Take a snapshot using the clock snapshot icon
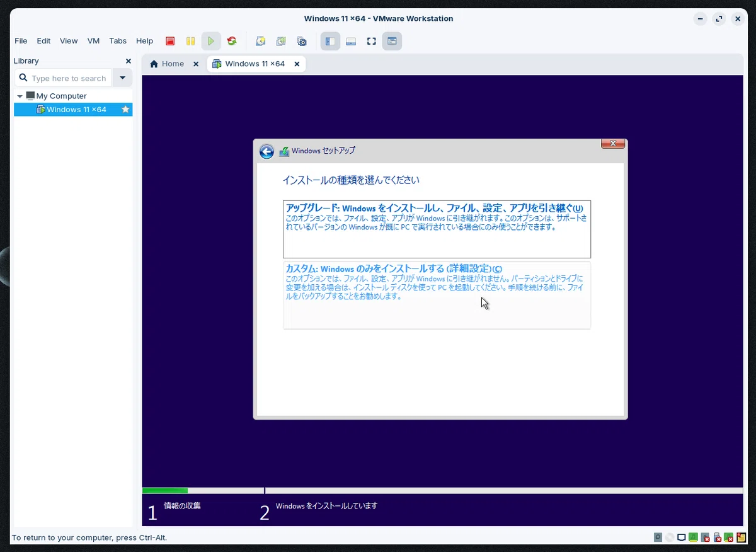The height and width of the screenshot is (552, 756). (x=260, y=41)
